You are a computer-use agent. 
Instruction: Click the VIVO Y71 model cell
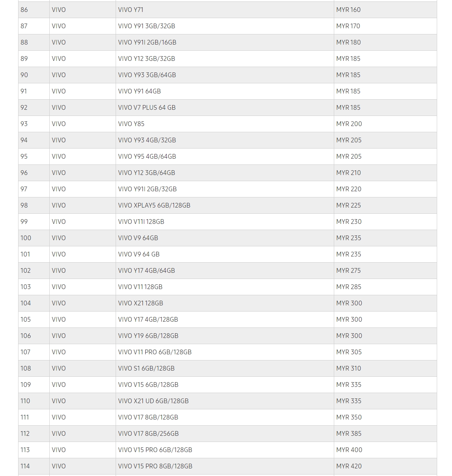coord(131,10)
